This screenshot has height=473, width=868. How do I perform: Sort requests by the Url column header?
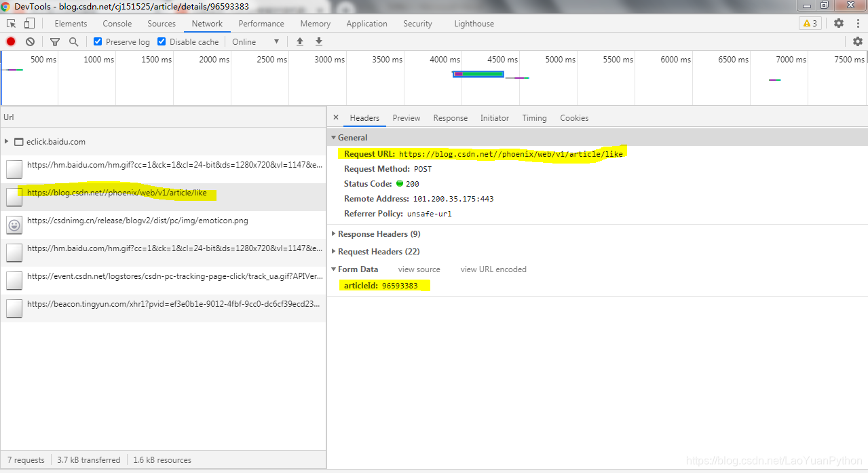(x=163, y=117)
